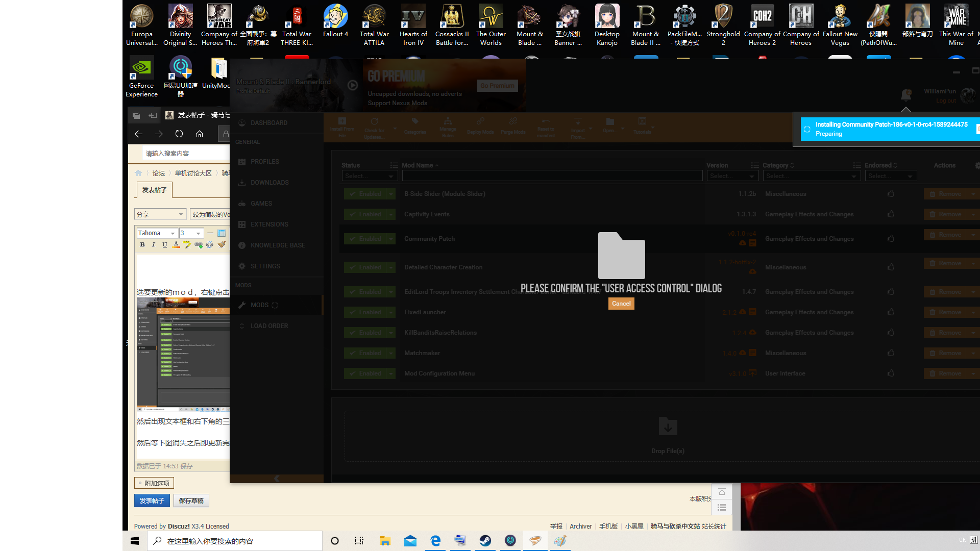Click Mod Name filter input field
This screenshot has width=980, height=551.
[x=552, y=176]
